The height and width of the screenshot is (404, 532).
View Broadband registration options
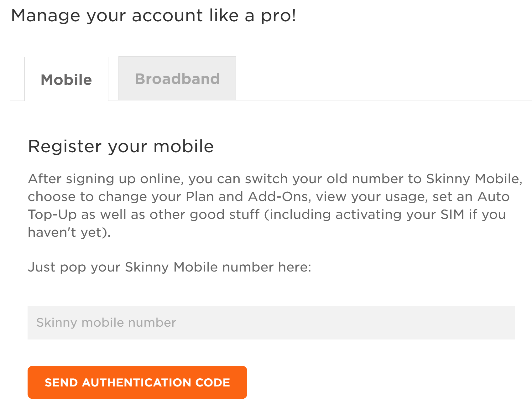177,79
